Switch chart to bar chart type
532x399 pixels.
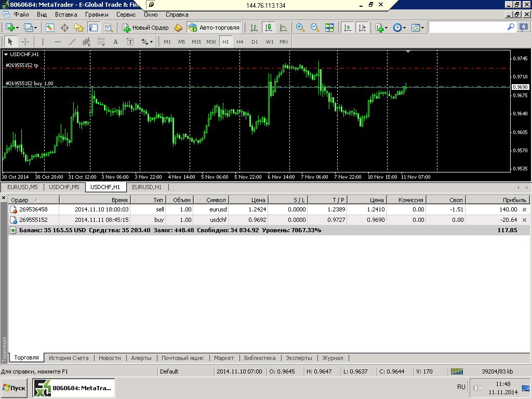pyautogui.click(x=254, y=28)
